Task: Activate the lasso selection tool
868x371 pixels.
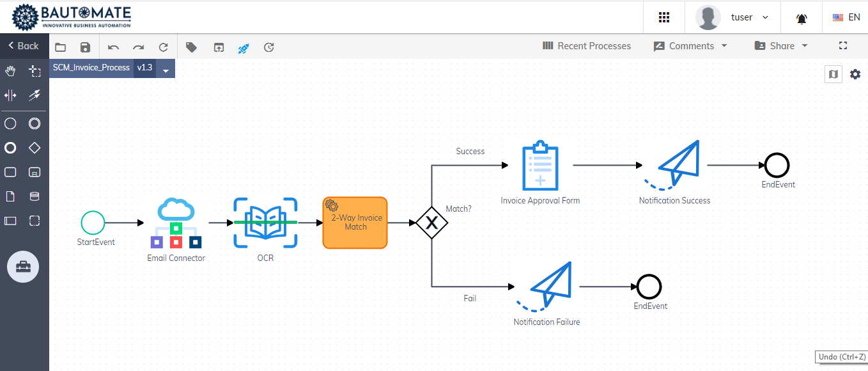Action: click(x=35, y=70)
